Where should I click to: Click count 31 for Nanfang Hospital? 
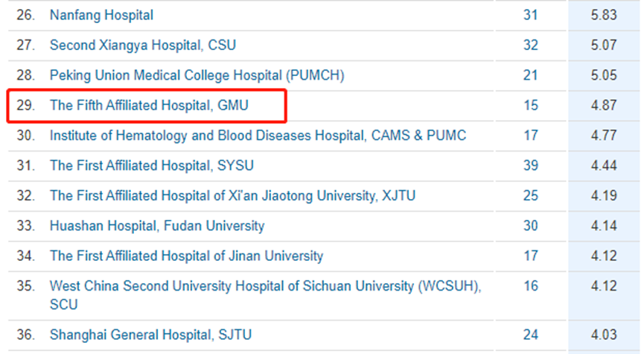530,14
